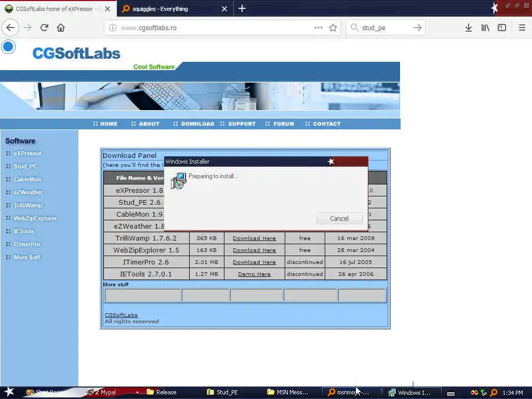Click Download Here for WebZipExplorer 1.5
Image resolution: width=532 pixels, height=399 pixels.
pyautogui.click(x=254, y=250)
